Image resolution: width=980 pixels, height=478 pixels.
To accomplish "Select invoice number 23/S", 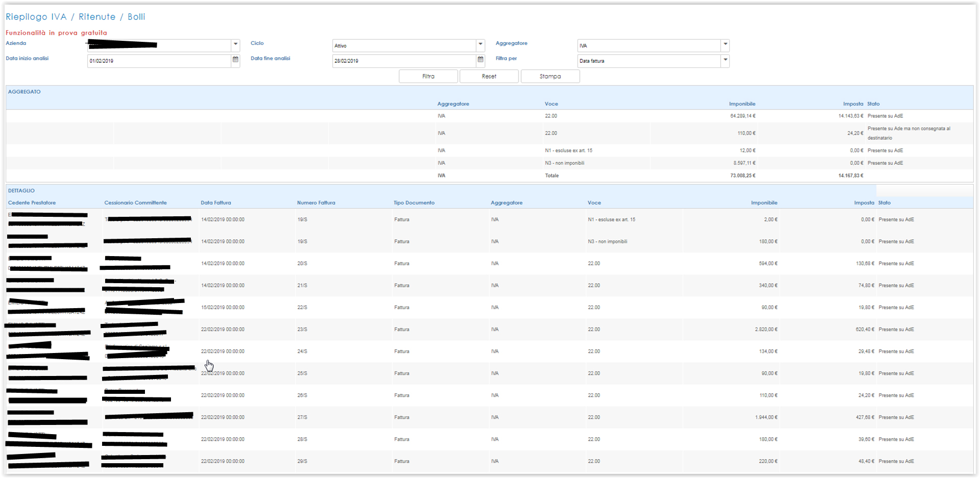I will 302,330.
